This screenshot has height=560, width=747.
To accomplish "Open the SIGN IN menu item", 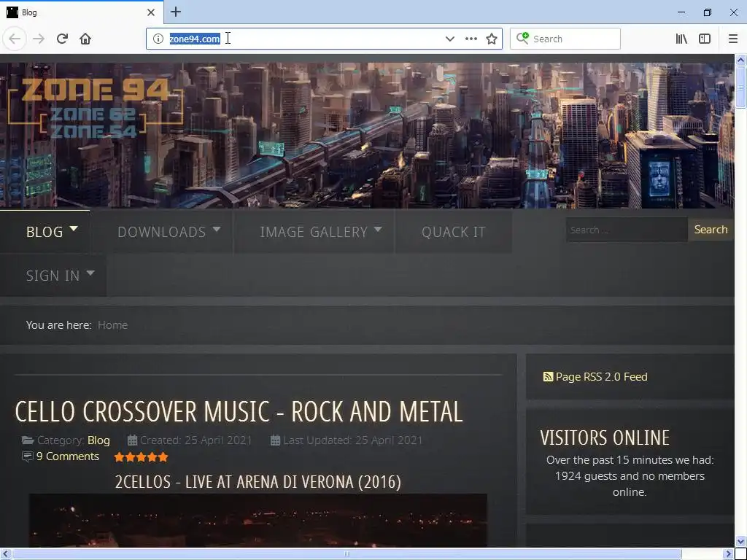I will pos(53,276).
